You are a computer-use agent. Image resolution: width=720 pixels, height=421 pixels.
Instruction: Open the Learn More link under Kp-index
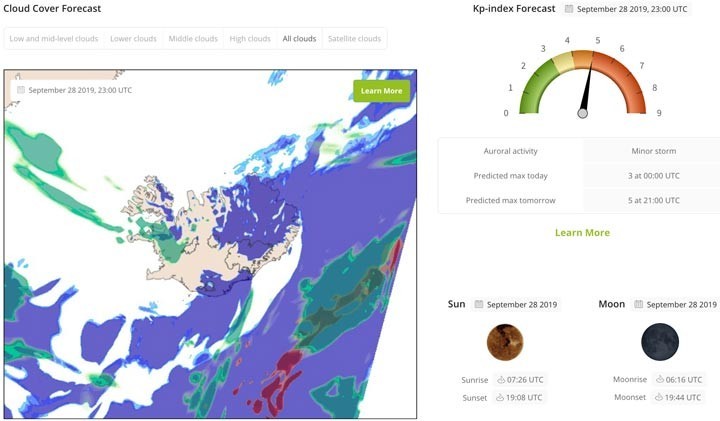[582, 233]
